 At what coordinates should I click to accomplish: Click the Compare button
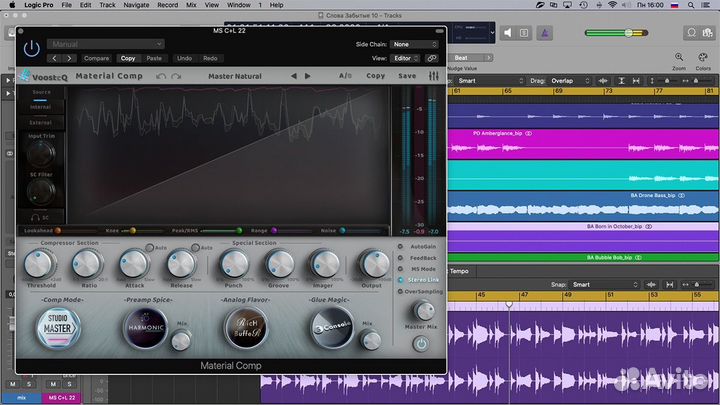point(96,59)
